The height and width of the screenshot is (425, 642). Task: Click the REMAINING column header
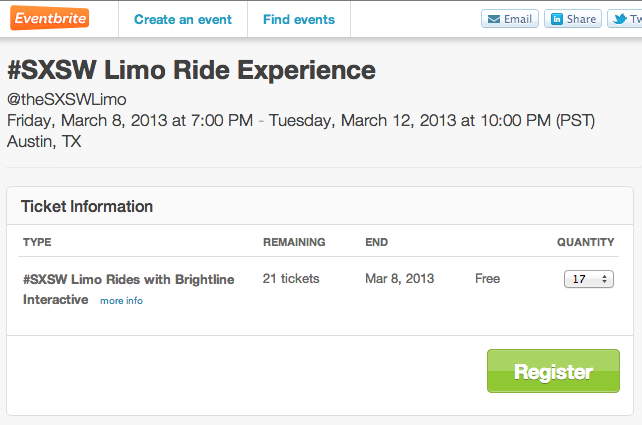pos(294,242)
